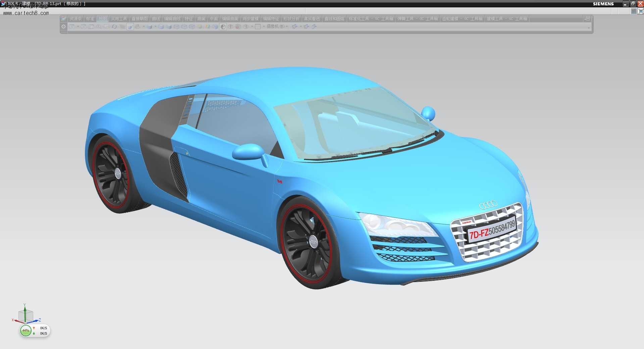Open the 直线和圆弧 tab
644x349 pixels.
point(334,18)
